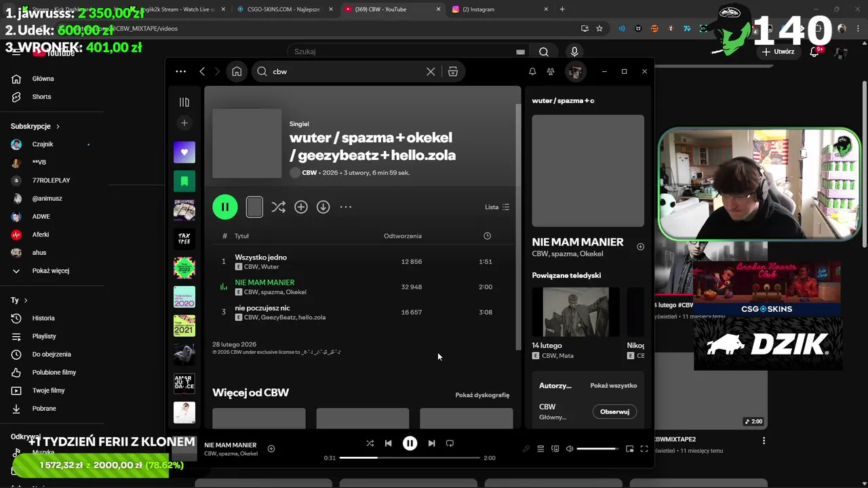Skip to previous track
Viewport: 868px width, 488px height.
point(388,443)
